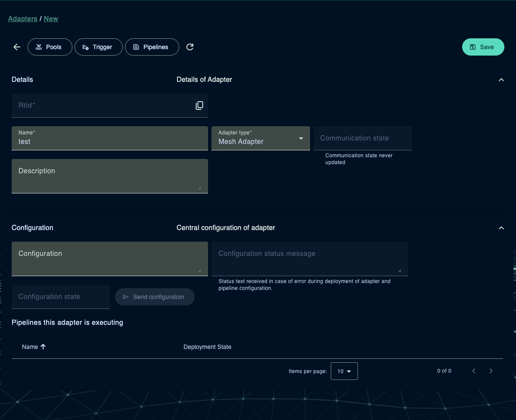Click the Communication state field

(362, 138)
